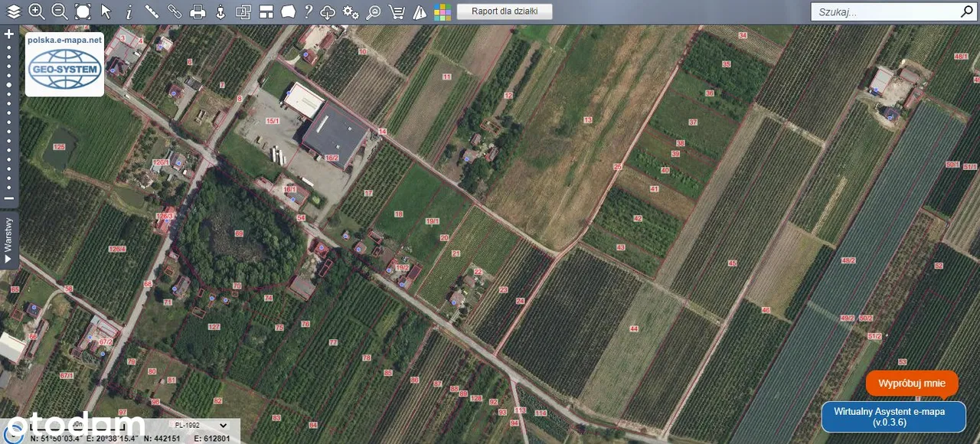
Task: Click the question mark help icon
Action: (x=308, y=11)
